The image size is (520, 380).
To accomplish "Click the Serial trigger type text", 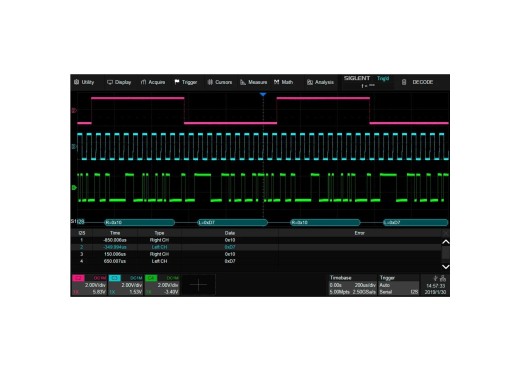I will tap(386, 292).
